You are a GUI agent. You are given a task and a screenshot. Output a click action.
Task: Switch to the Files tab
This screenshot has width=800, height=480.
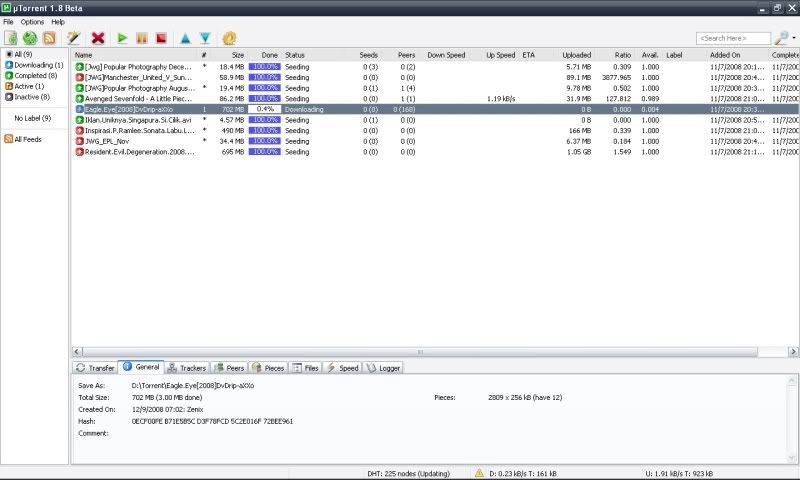(x=305, y=368)
